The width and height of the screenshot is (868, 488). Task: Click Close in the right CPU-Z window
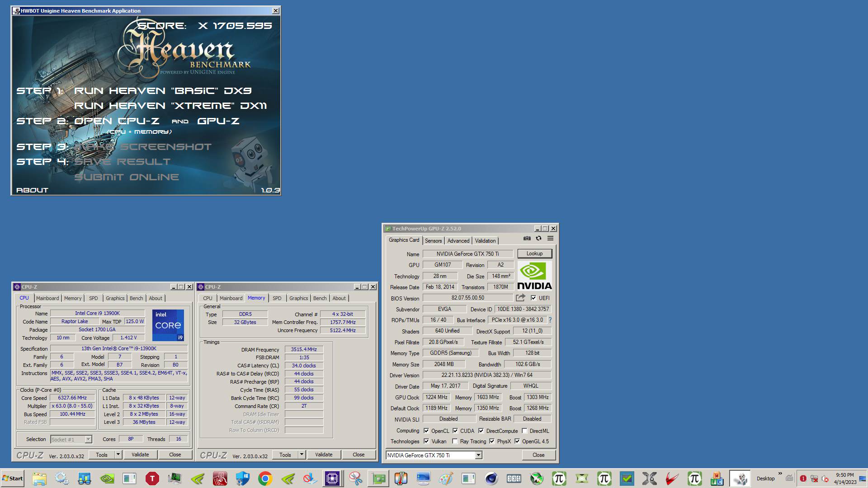click(x=359, y=455)
